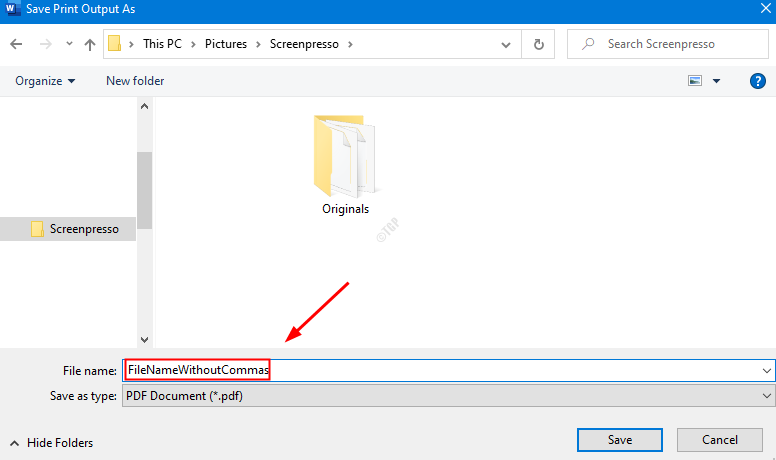Expand chevron after Pictures breadcrumb

(x=258, y=44)
